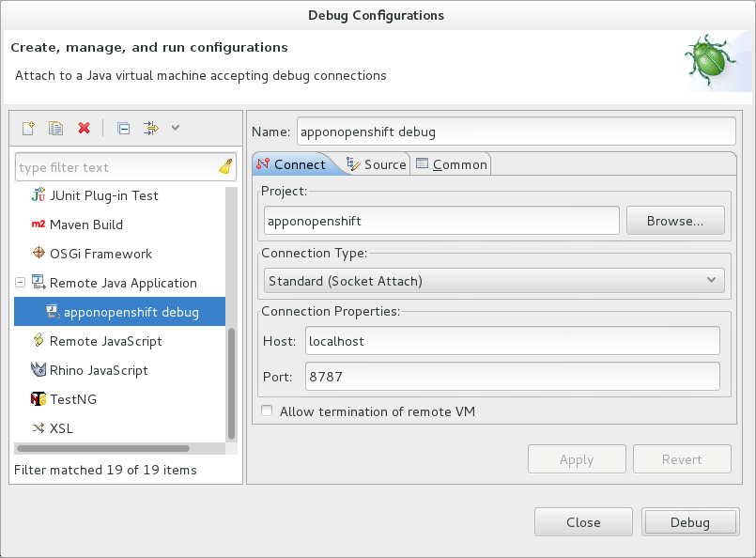The width and height of the screenshot is (756, 558).
Task: Clear filter text with the broom icon
Action: coord(225,167)
